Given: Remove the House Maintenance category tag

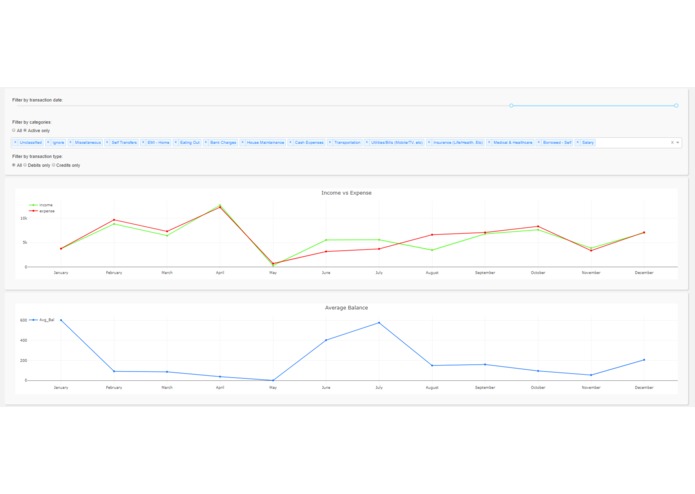Looking at the screenshot, I should click(242, 143).
